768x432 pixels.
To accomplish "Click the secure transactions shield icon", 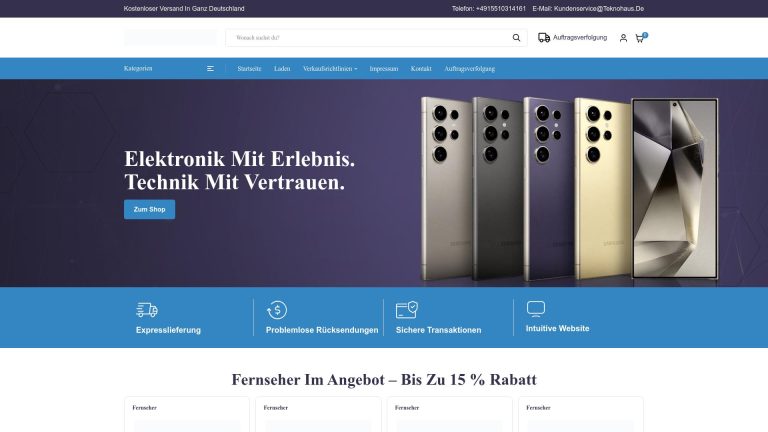I will click(x=407, y=310).
